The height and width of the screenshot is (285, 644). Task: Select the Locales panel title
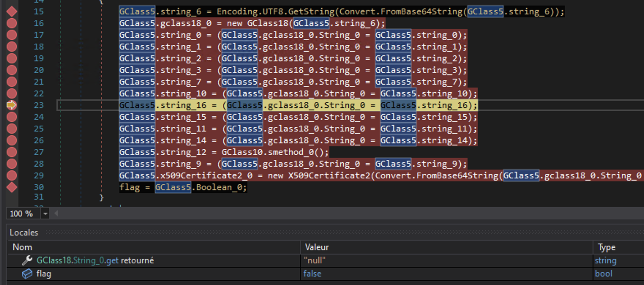pos(24,233)
